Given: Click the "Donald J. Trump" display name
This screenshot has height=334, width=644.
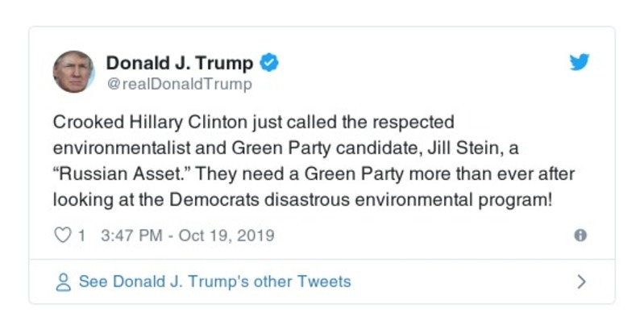Looking at the screenshot, I should pos(180,63).
